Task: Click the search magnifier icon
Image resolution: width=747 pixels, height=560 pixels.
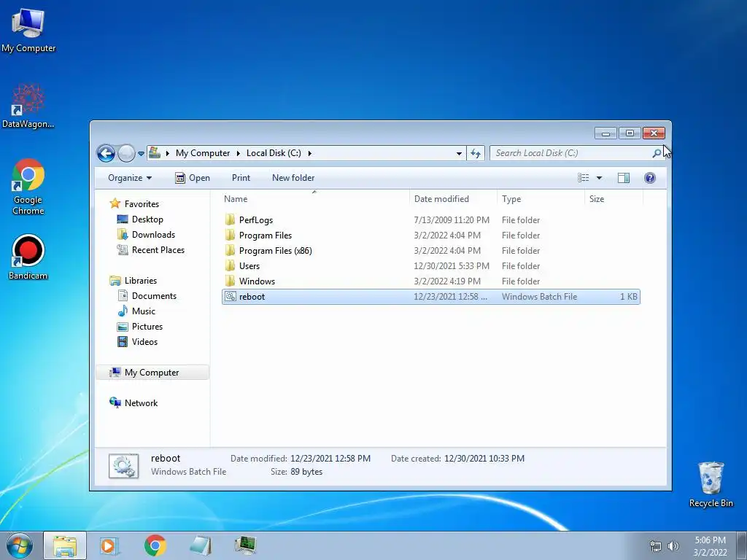Action: click(x=657, y=153)
